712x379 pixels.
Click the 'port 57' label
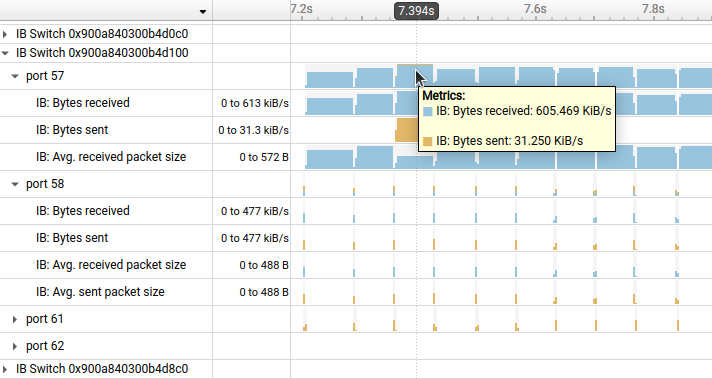coord(45,76)
